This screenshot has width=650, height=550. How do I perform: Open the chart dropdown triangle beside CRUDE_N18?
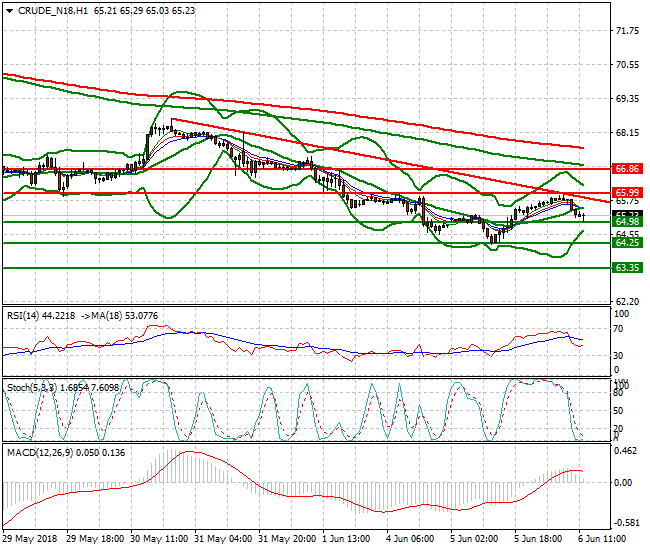pyautogui.click(x=10, y=11)
